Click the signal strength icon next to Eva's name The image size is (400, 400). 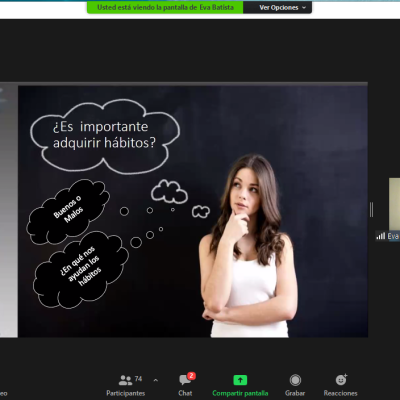380,236
